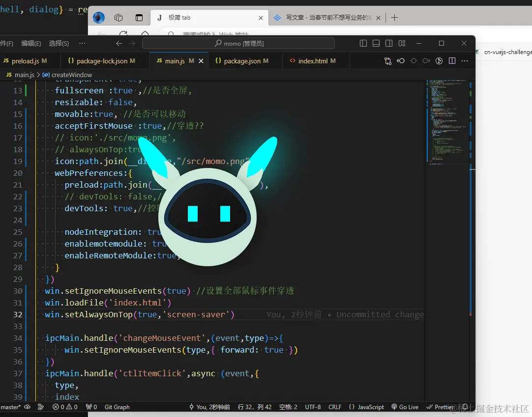Select the 极简 tab browser tab

(208, 18)
